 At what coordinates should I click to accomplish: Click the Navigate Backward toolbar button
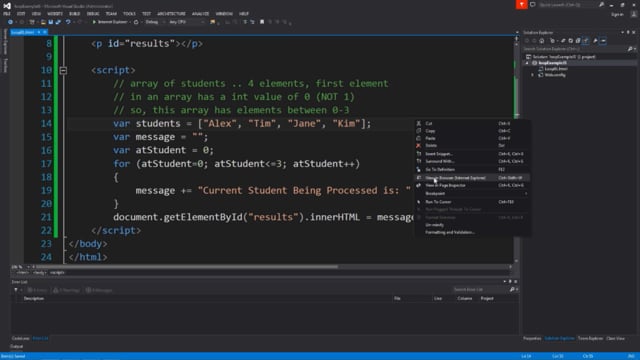10,22
